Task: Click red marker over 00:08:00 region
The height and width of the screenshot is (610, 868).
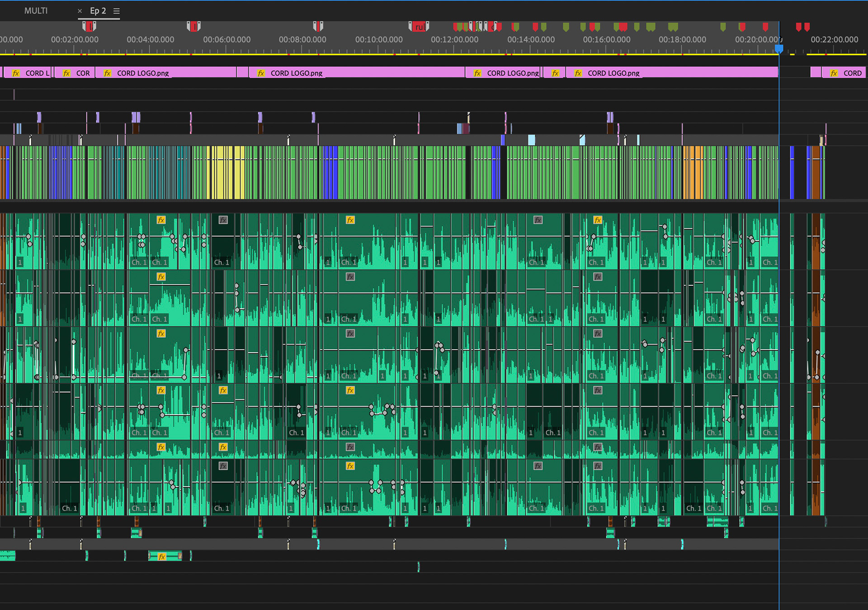Action: pyautogui.click(x=318, y=27)
